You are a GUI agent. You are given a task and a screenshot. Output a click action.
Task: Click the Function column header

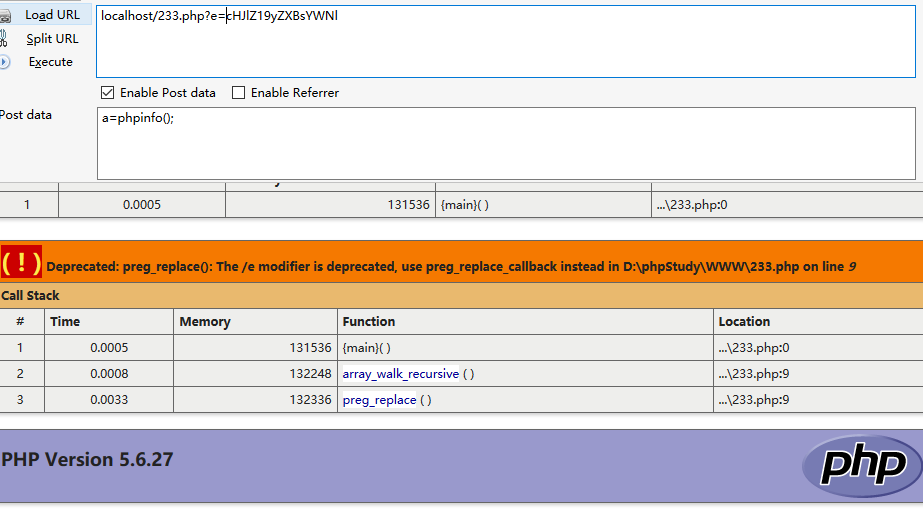tap(368, 322)
